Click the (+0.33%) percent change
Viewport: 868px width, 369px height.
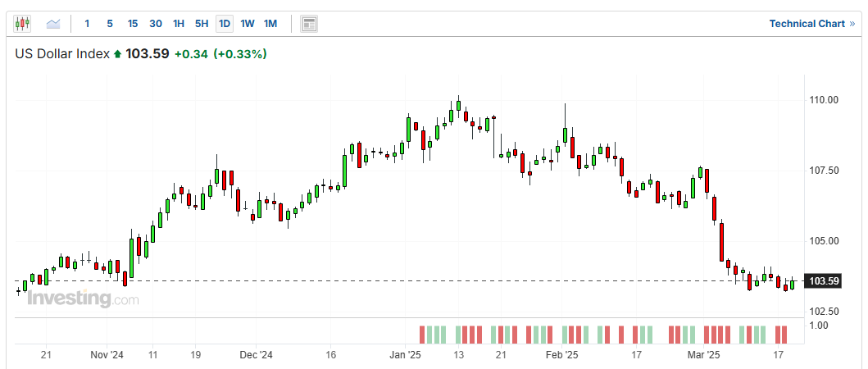click(240, 54)
